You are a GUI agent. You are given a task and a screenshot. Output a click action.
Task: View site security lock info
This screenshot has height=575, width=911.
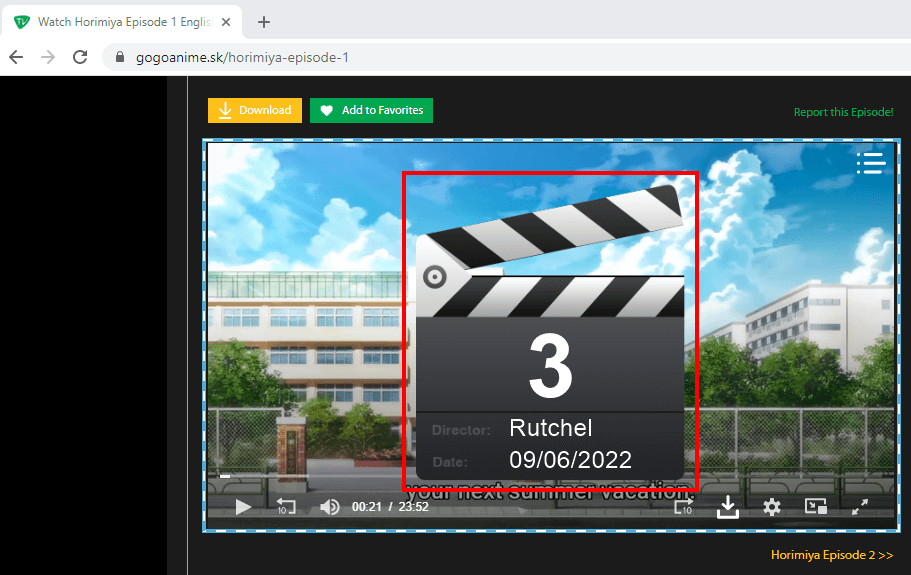point(120,57)
